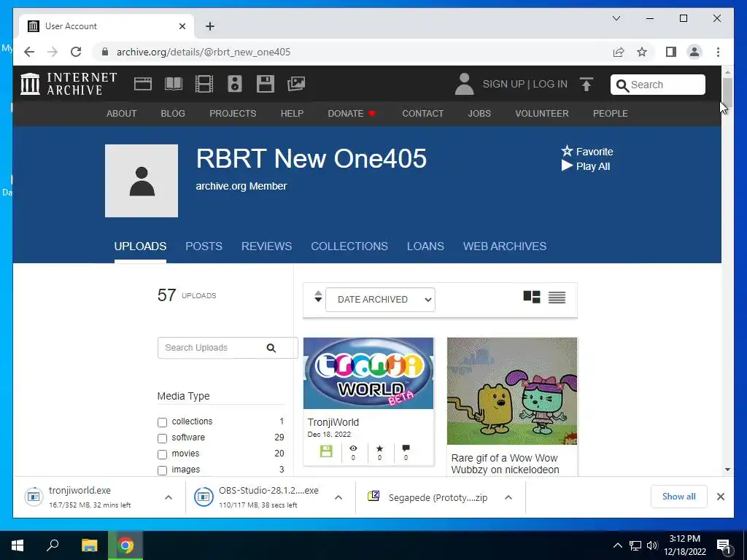
Task: Open Chrome side panel icon
Action: (671, 52)
